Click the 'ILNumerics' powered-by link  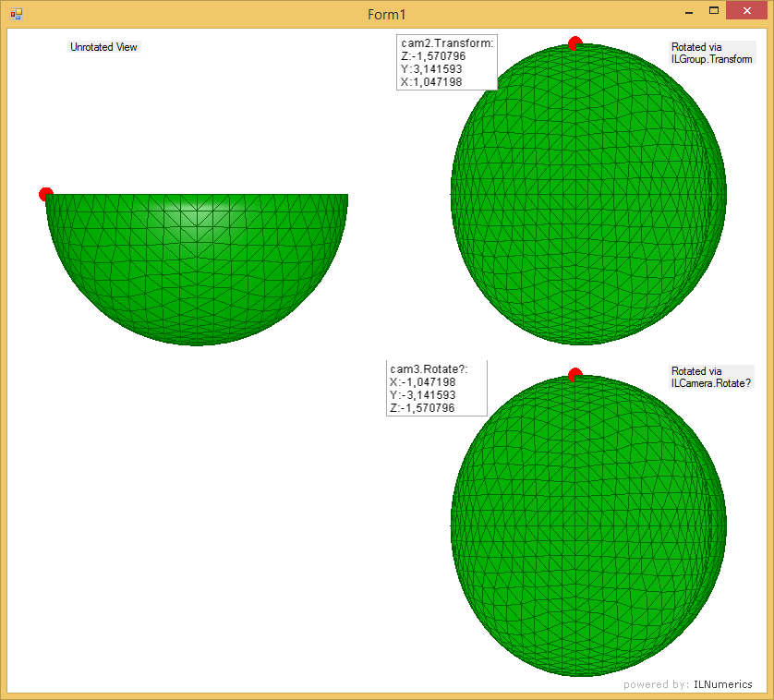722,684
